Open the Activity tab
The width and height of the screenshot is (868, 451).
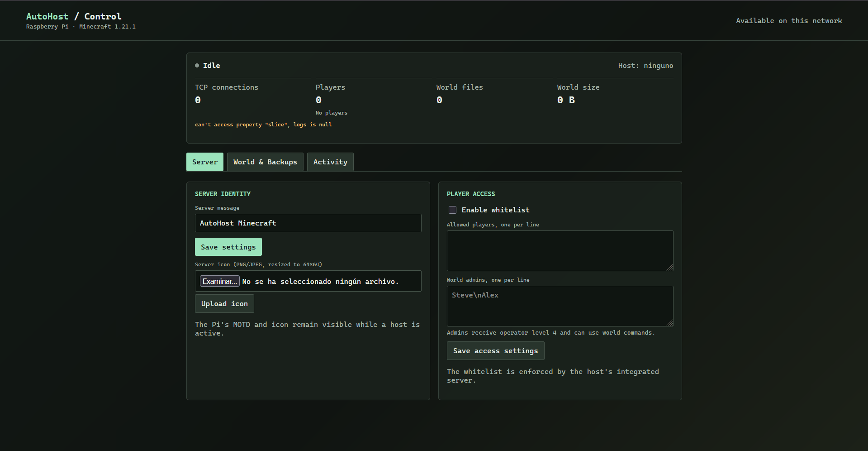click(330, 162)
